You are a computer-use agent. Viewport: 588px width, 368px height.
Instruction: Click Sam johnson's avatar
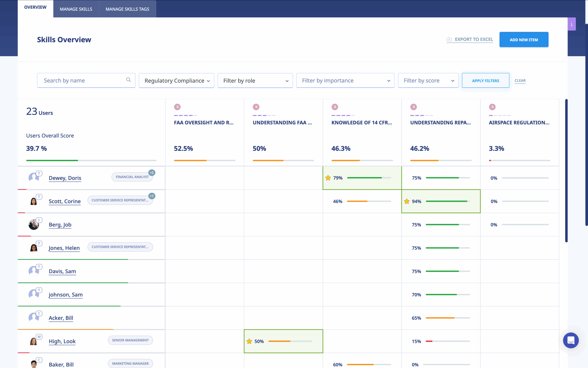(x=34, y=294)
